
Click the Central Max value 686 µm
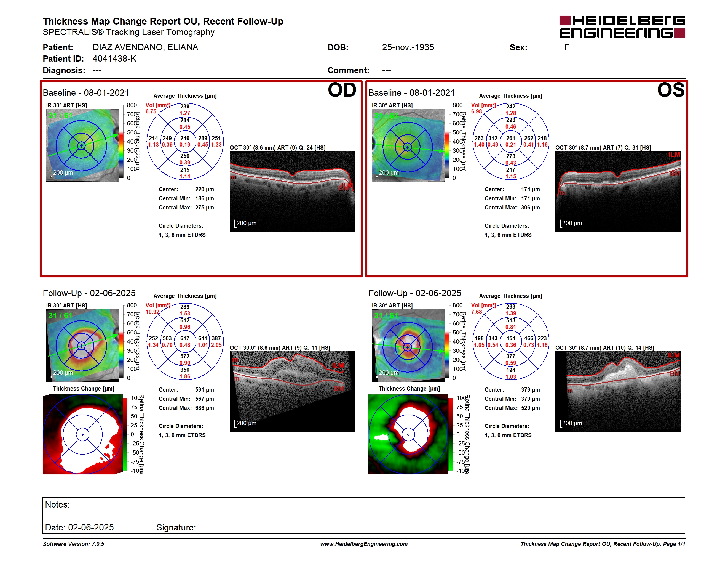[x=205, y=408]
